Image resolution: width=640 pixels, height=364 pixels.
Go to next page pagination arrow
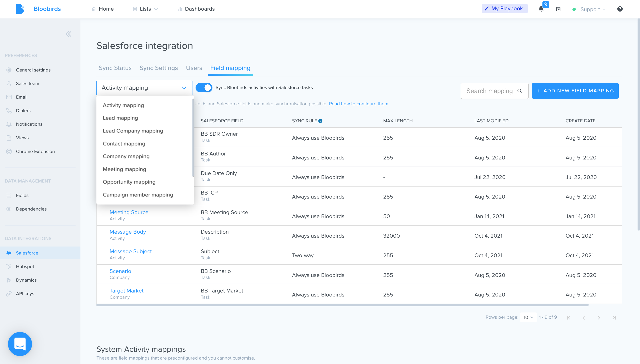coord(599,318)
